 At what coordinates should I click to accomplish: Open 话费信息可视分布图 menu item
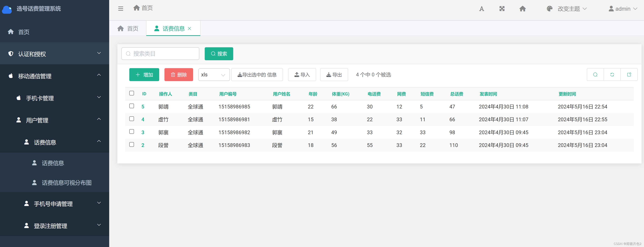pos(55,183)
